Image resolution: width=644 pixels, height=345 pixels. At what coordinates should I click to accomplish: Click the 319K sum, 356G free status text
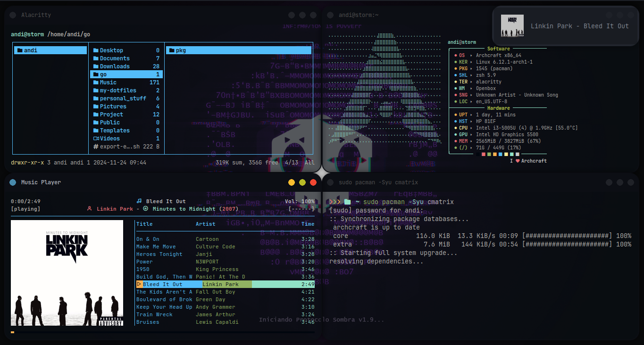(x=247, y=163)
